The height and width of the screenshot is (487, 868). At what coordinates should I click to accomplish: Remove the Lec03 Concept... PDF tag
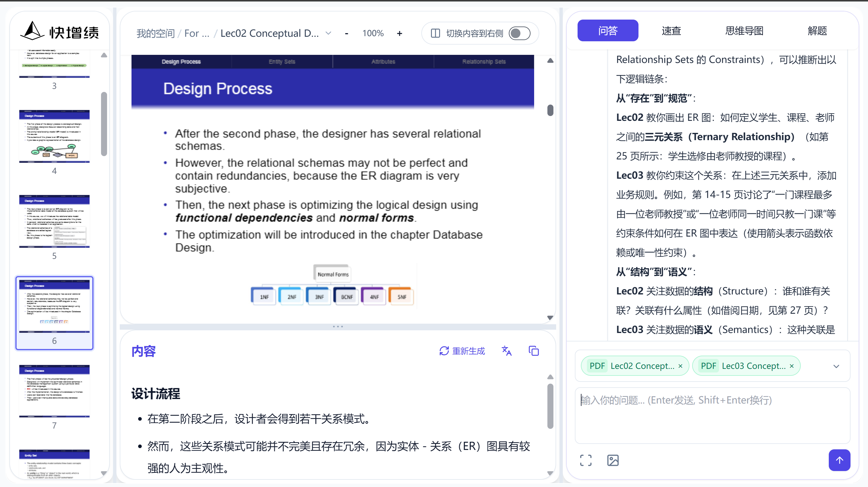click(791, 366)
